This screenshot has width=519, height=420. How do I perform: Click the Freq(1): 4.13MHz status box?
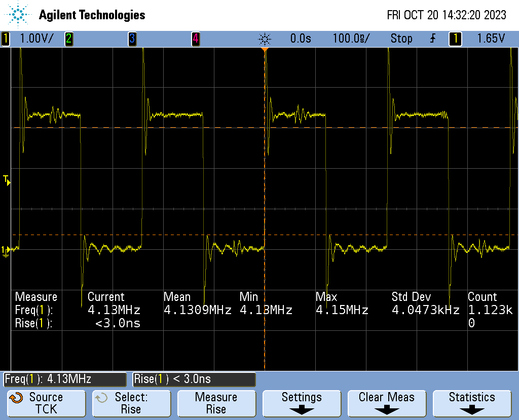click(65, 379)
